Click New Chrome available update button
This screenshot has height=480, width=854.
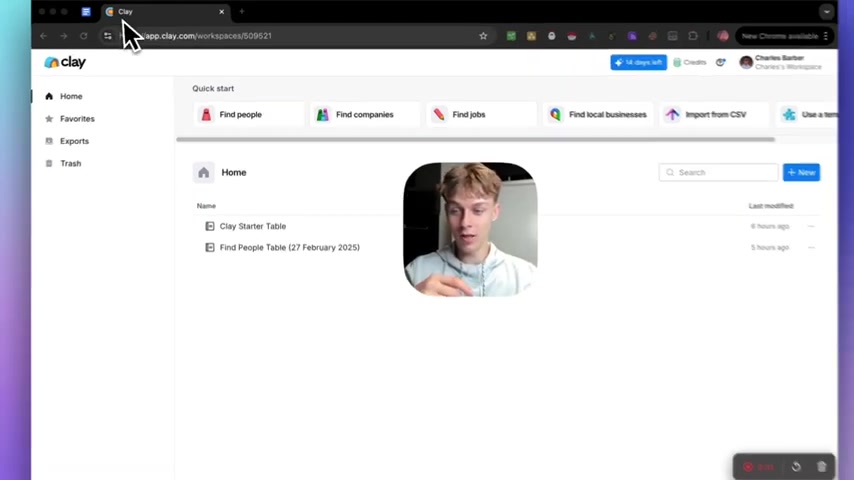click(x=784, y=36)
